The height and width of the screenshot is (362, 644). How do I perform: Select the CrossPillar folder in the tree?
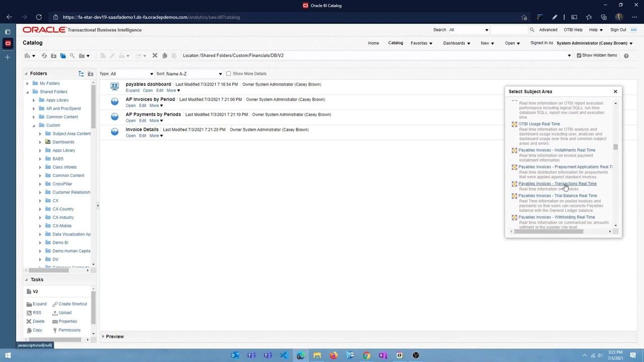tap(62, 184)
